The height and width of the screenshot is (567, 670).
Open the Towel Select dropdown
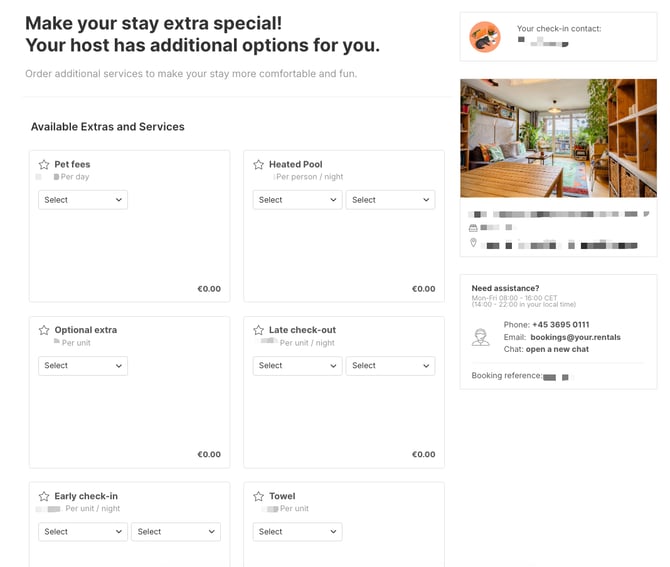[x=297, y=532]
